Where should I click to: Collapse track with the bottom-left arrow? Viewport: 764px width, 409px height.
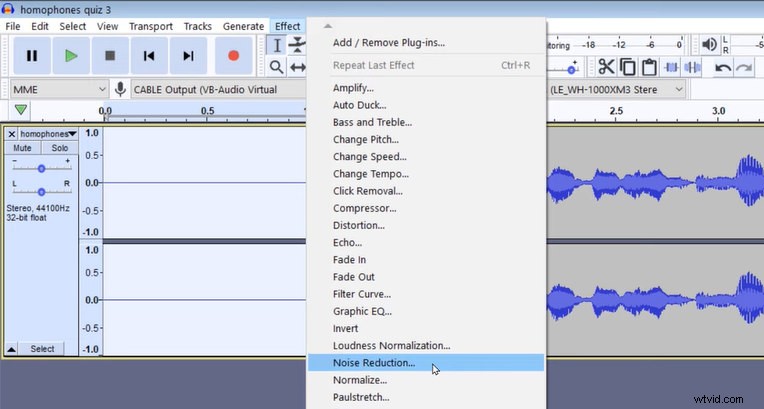tap(11, 349)
